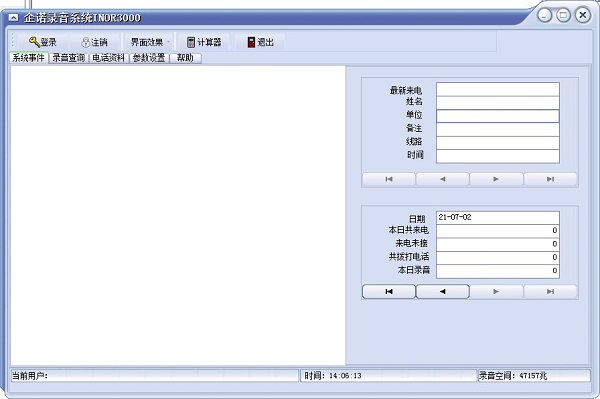
Task: Go to next date statistics record
Action: tap(496, 292)
